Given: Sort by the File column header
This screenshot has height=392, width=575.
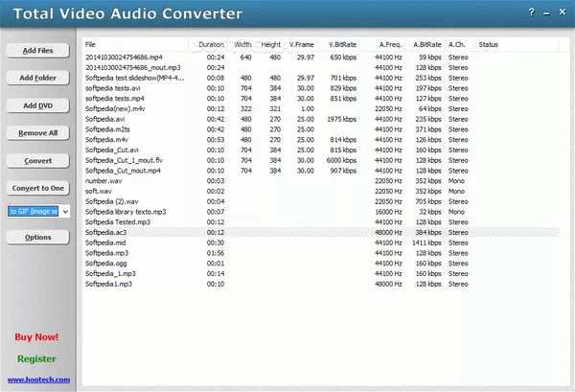Looking at the screenshot, I should tap(90, 44).
